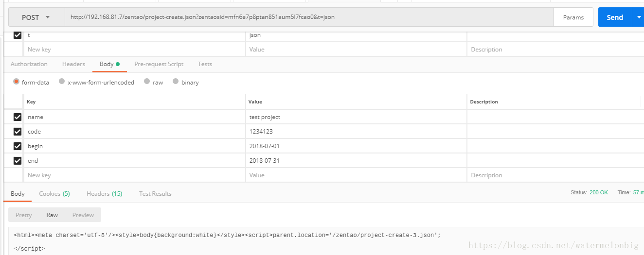Switch to the Authorization tab

(x=29, y=64)
